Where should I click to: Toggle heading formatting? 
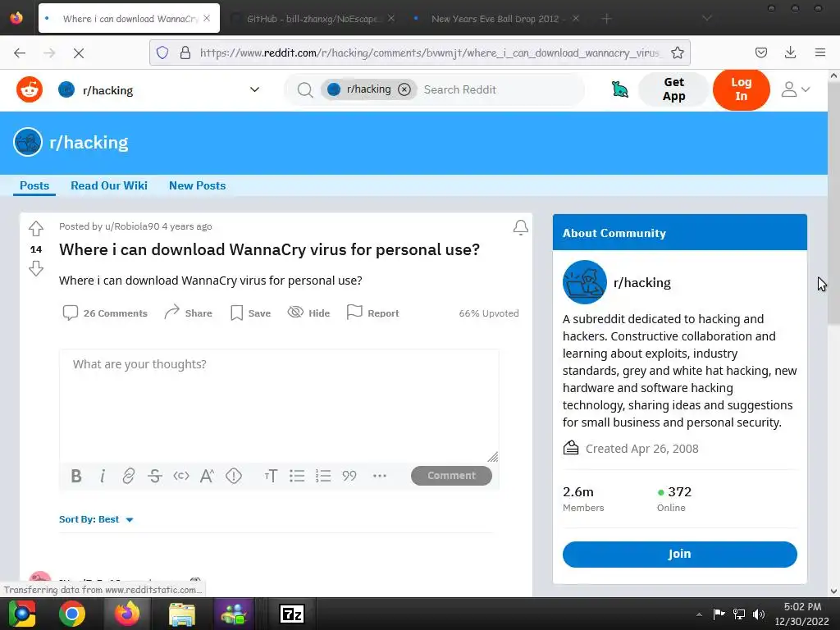(x=271, y=476)
